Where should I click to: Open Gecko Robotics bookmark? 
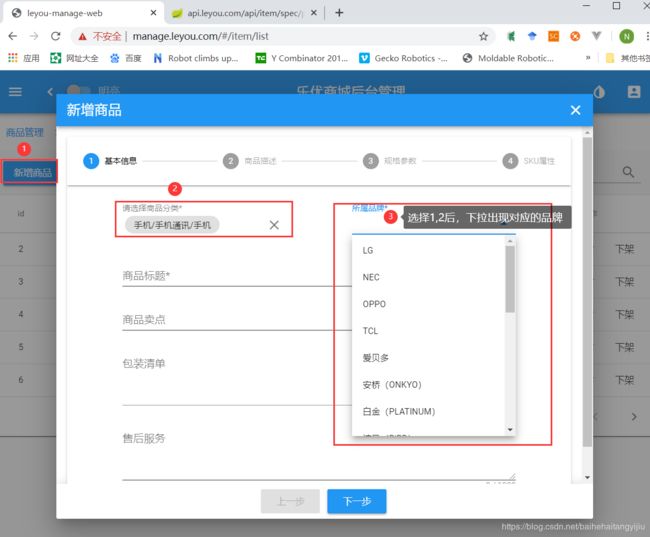[x=403, y=58]
